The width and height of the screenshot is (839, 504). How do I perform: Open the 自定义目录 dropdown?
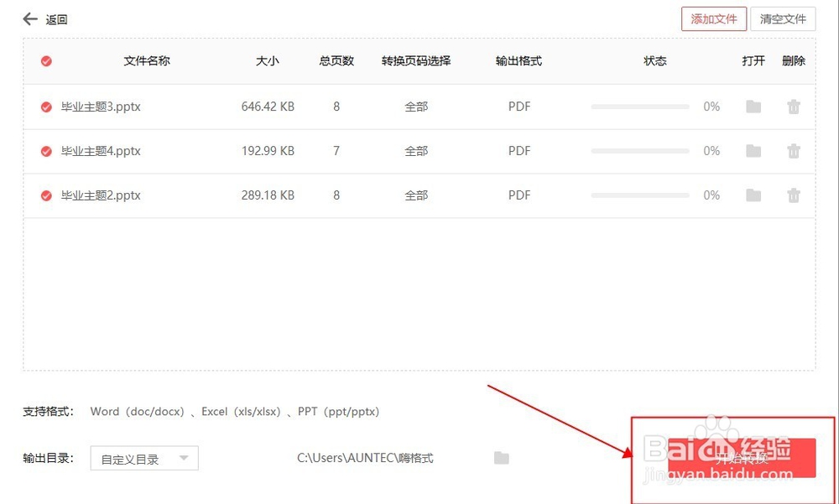click(x=143, y=458)
